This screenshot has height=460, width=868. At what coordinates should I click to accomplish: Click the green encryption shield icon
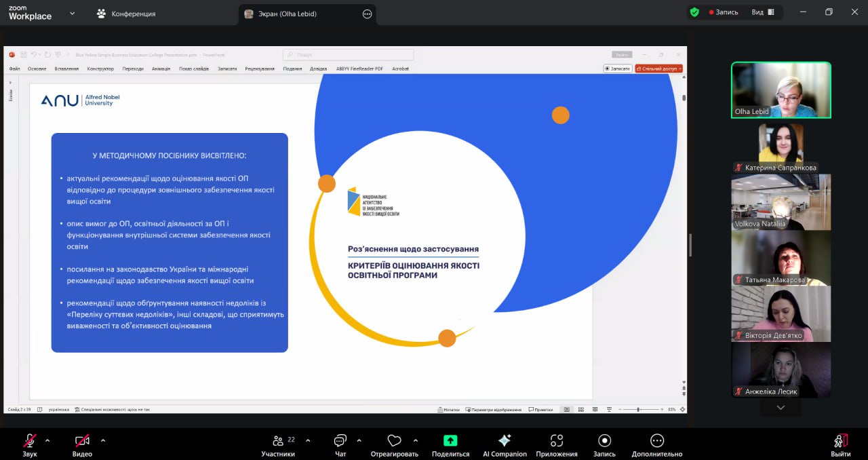pyautogui.click(x=694, y=12)
